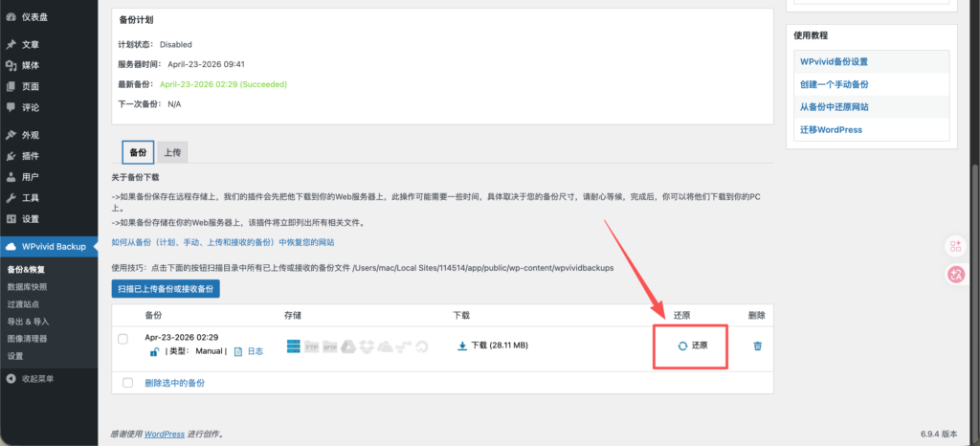The image size is (980, 446).
Task: Click the 文章 pin icon in sidebar
Action: pyautogui.click(x=11, y=45)
